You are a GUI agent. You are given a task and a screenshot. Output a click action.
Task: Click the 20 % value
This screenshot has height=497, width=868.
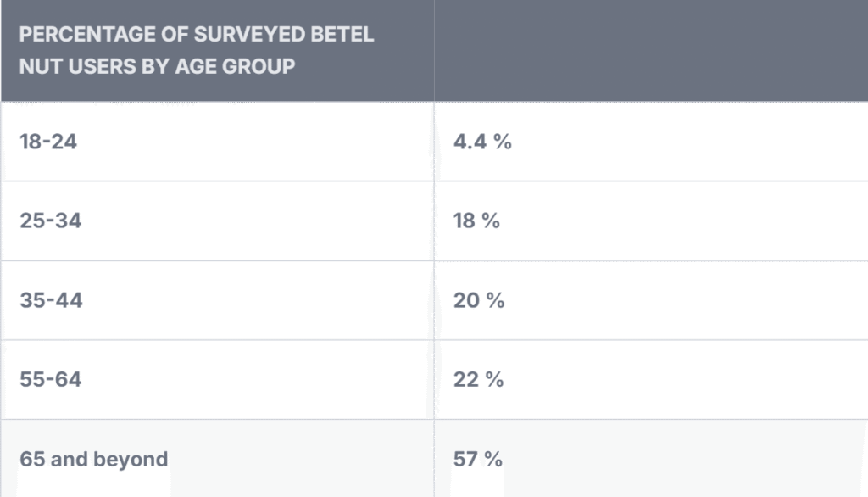pyautogui.click(x=479, y=300)
